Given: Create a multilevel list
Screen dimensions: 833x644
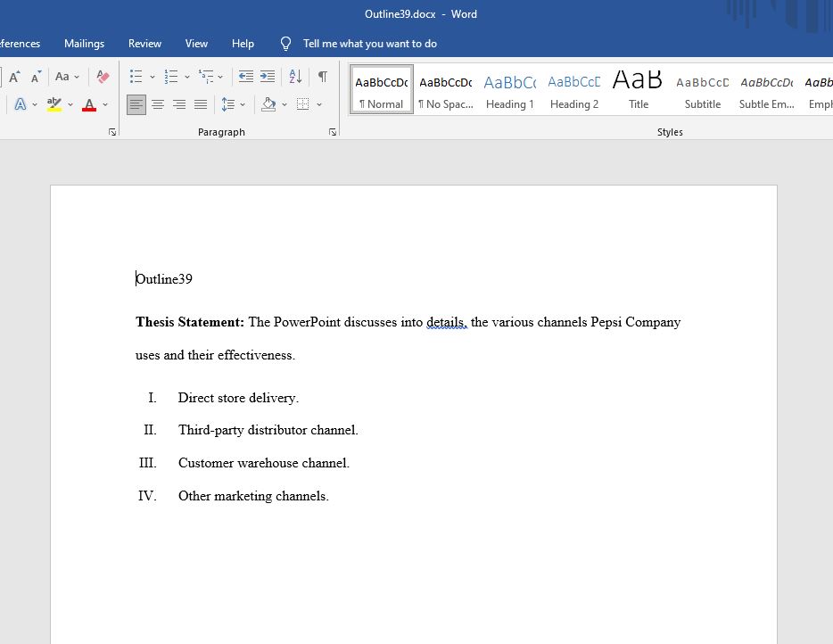Looking at the screenshot, I should point(206,77).
